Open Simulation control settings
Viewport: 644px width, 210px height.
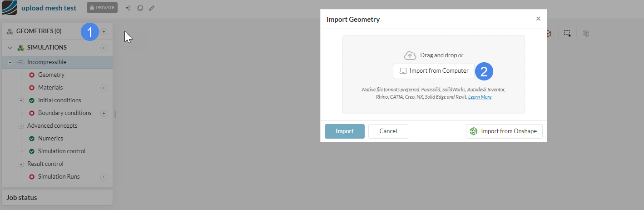[61, 151]
